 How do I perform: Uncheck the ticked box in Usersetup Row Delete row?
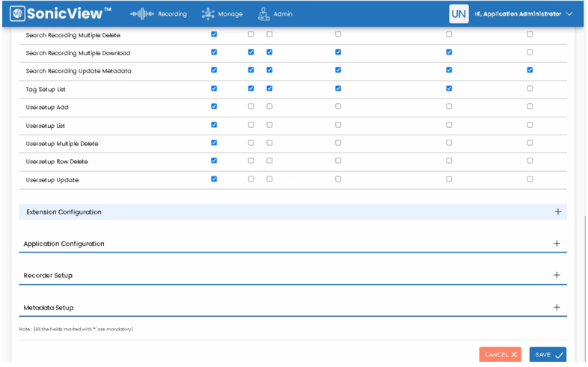pyautogui.click(x=214, y=161)
